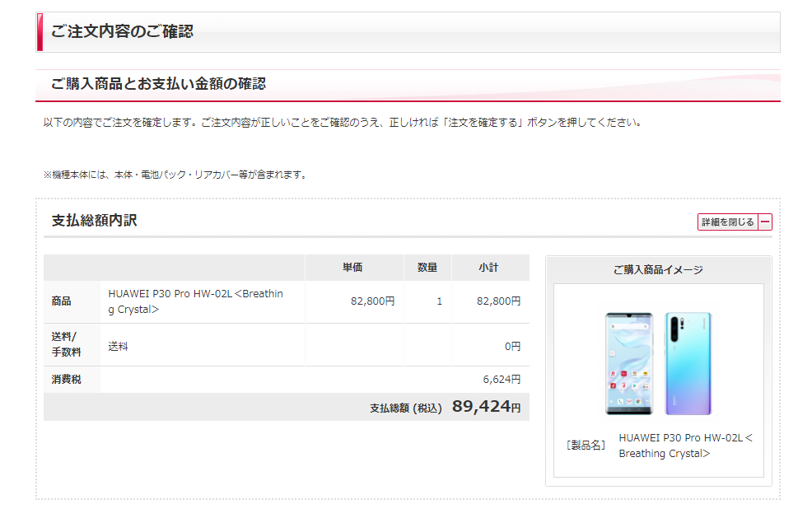Click the 82,800円 value under 小計
812x532 pixels.
coord(499,301)
